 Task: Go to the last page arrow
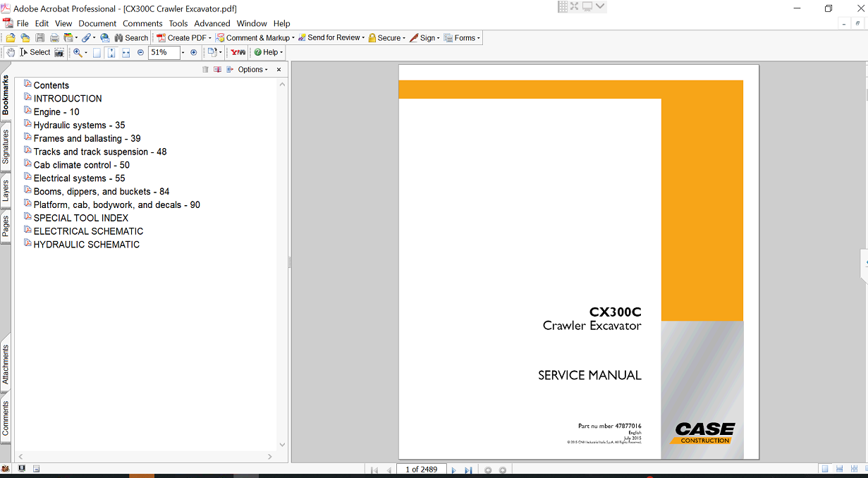click(x=467, y=470)
